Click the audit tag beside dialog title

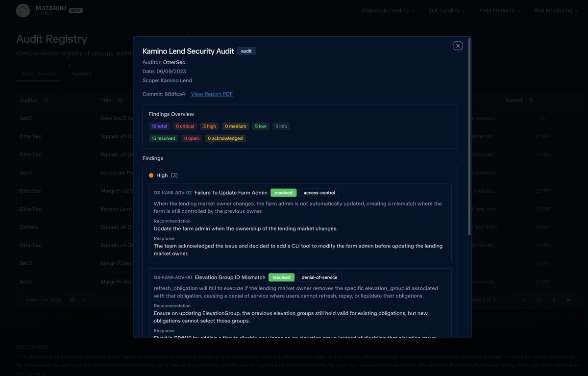pos(246,51)
